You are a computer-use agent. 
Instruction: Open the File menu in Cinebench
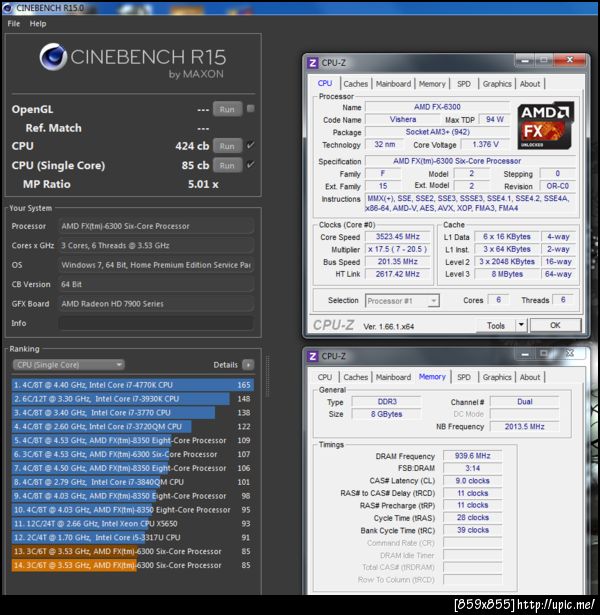coord(14,24)
